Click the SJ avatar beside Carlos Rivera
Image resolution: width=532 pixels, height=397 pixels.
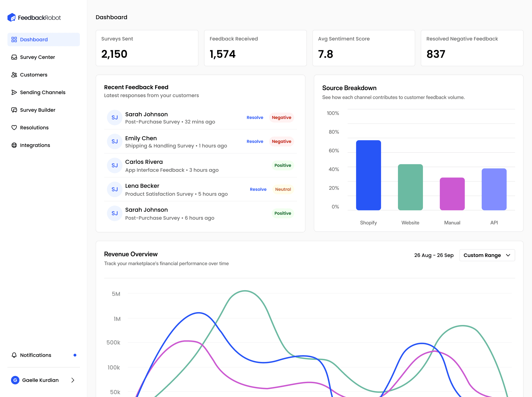115,166
